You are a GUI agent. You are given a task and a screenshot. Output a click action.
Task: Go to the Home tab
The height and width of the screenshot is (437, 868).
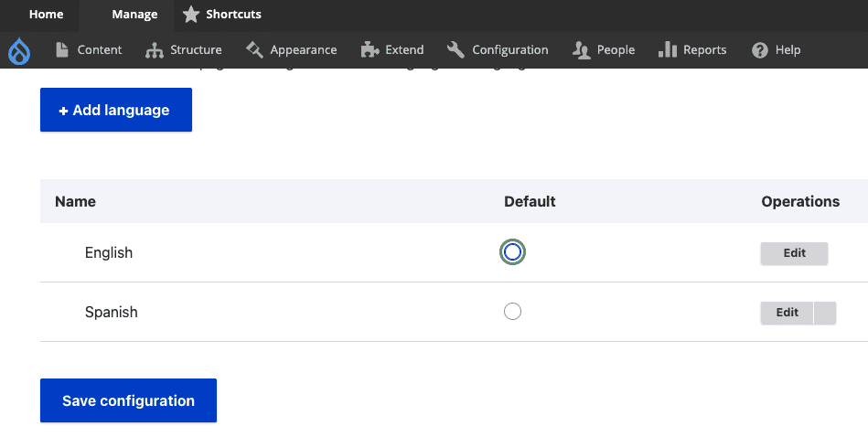(x=46, y=15)
